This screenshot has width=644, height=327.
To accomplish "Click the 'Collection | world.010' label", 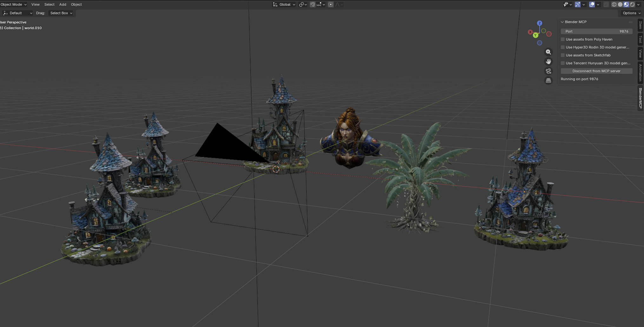I will [23, 28].
